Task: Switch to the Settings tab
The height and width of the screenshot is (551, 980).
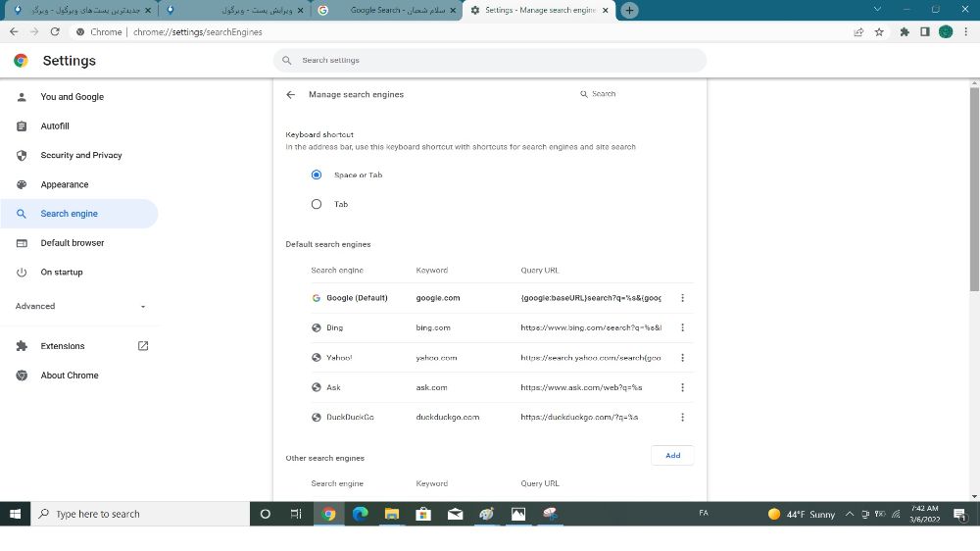Action: tap(539, 10)
